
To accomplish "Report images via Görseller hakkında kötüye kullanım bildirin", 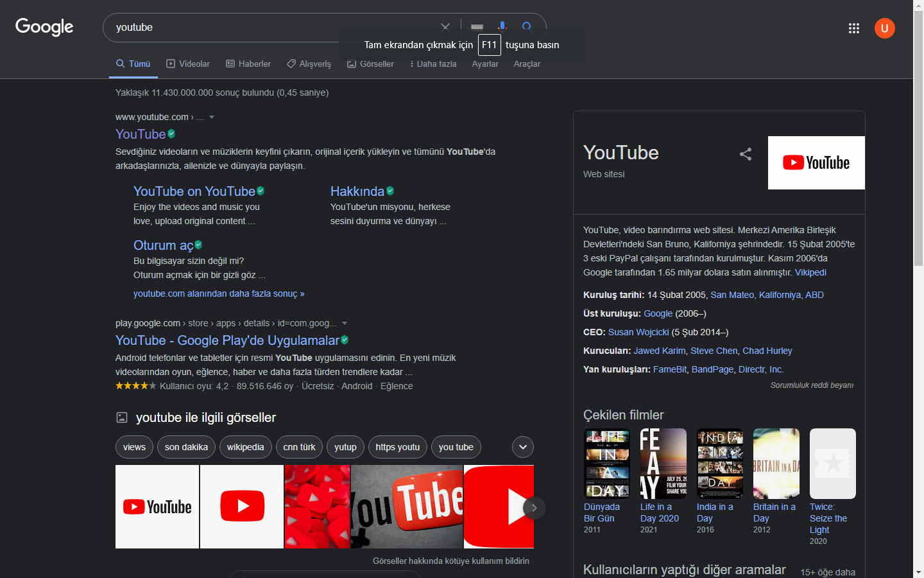I will click(x=451, y=561).
